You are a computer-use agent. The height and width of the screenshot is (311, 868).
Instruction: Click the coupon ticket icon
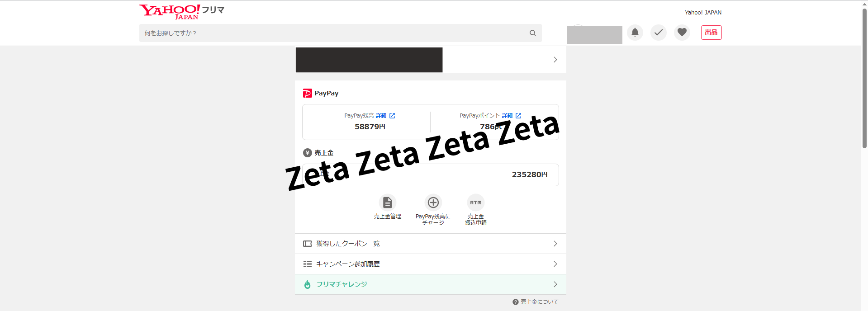(308, 244)
